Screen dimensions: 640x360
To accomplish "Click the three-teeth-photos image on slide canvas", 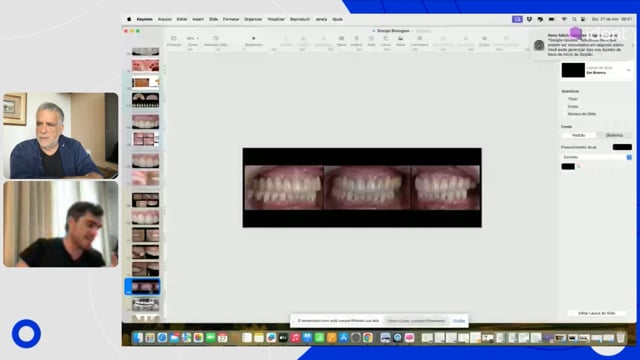I will point(362,187).
